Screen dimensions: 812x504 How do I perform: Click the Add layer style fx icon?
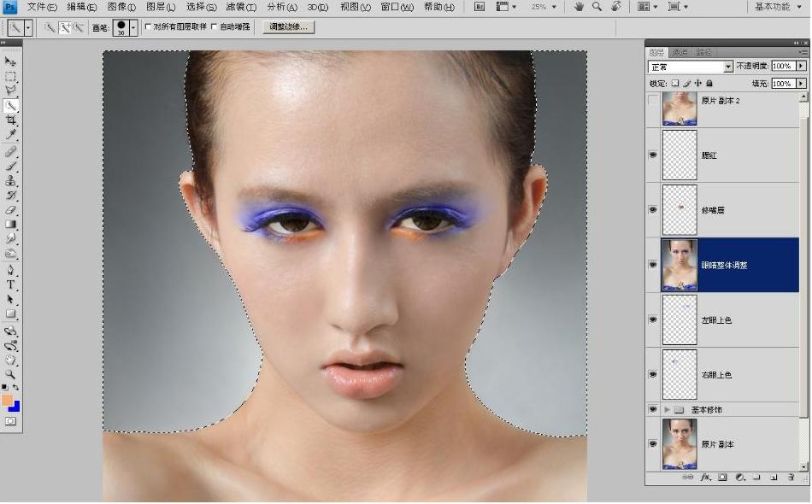click(705, 478)
